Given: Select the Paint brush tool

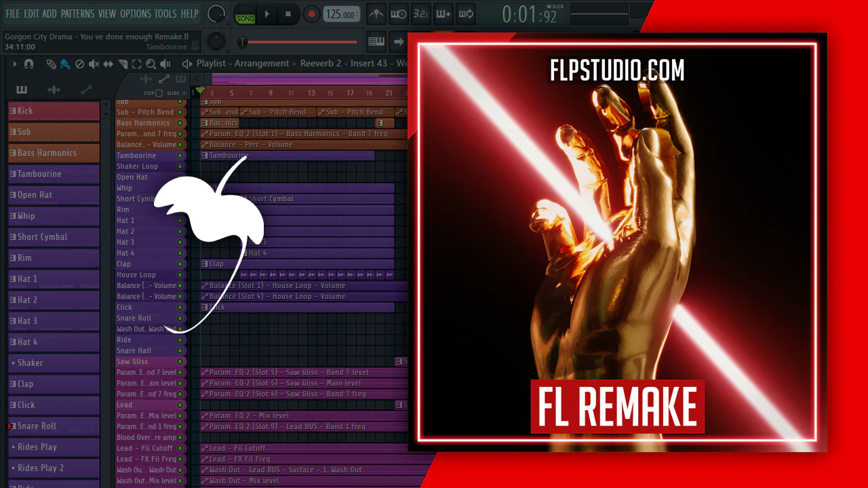Looking at the screenshot, I should (x=65, y=64).
